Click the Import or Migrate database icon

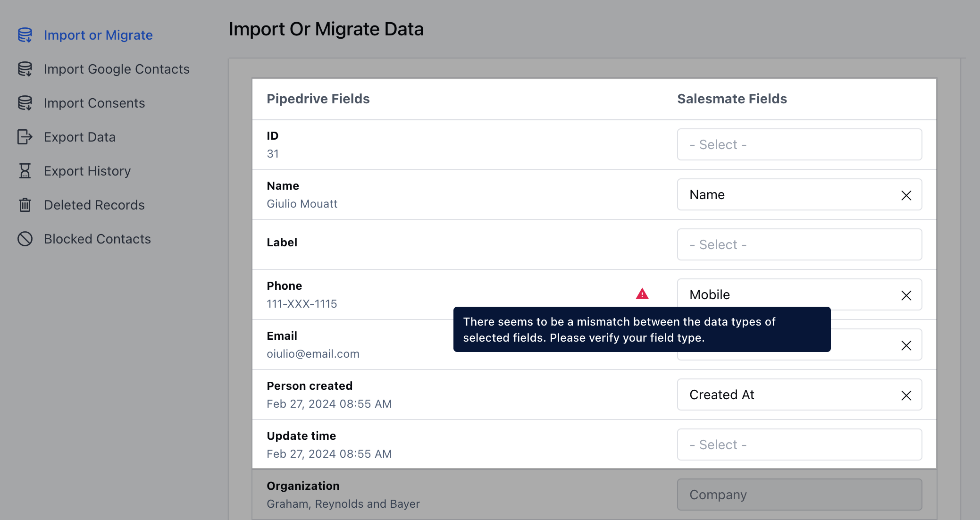[x=25, y=35]
